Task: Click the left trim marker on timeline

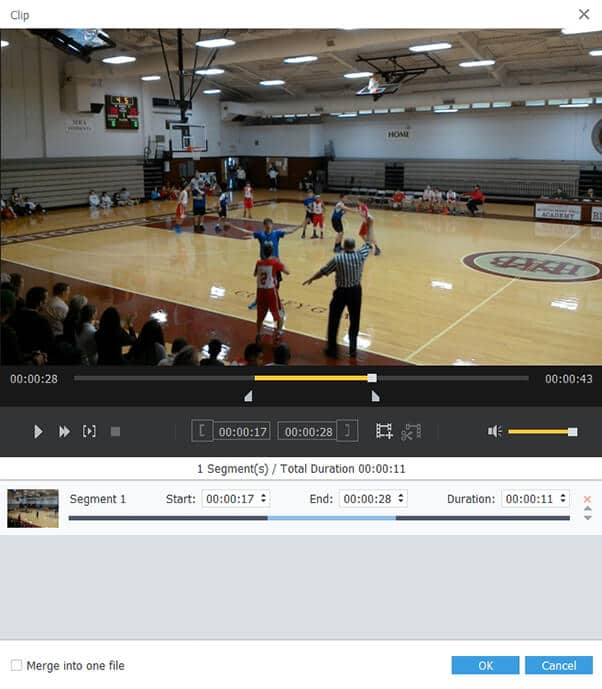Action: (248, 396)
